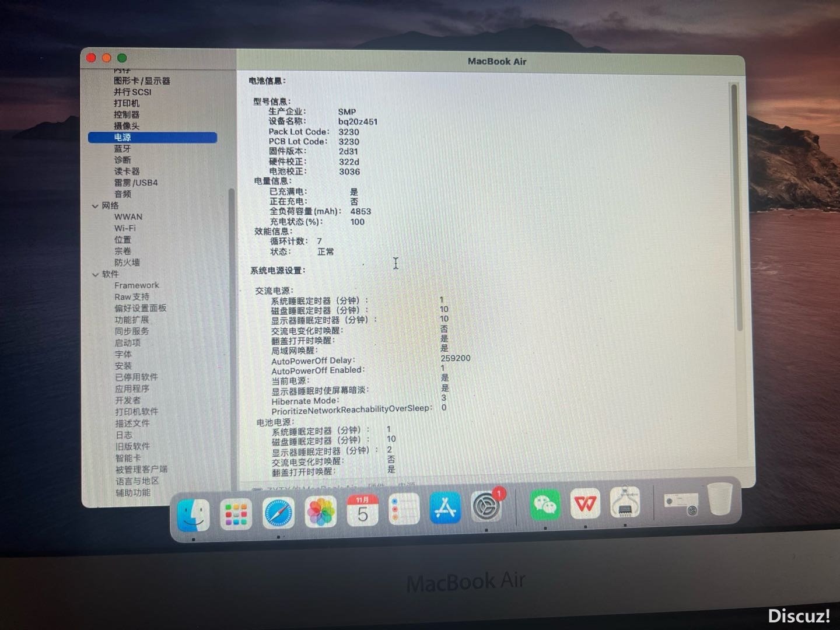Select 启动项 in sidebar

pos(127,342)
